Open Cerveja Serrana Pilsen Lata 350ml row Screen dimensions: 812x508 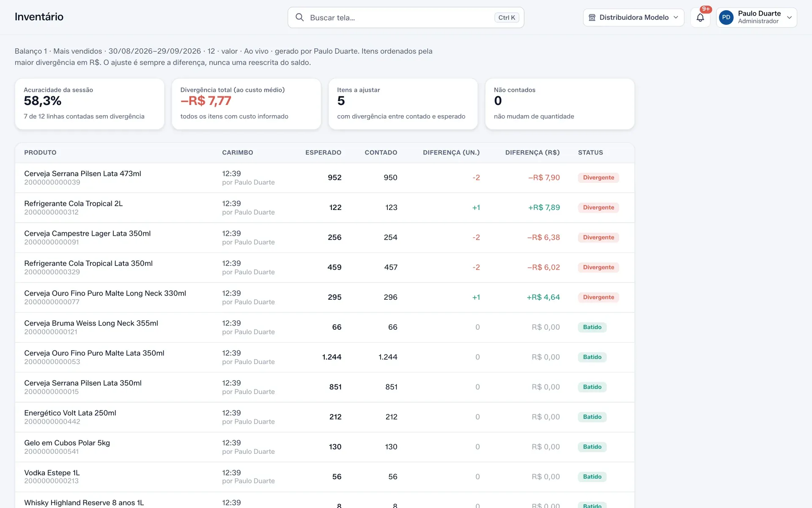point(325,387)
